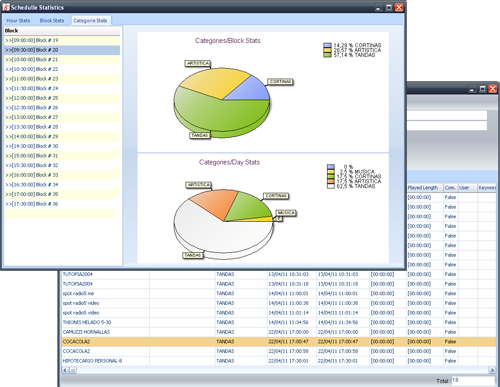The image size is (500, 387).
Task: Click the User column header
Action: tap(467, 188)
